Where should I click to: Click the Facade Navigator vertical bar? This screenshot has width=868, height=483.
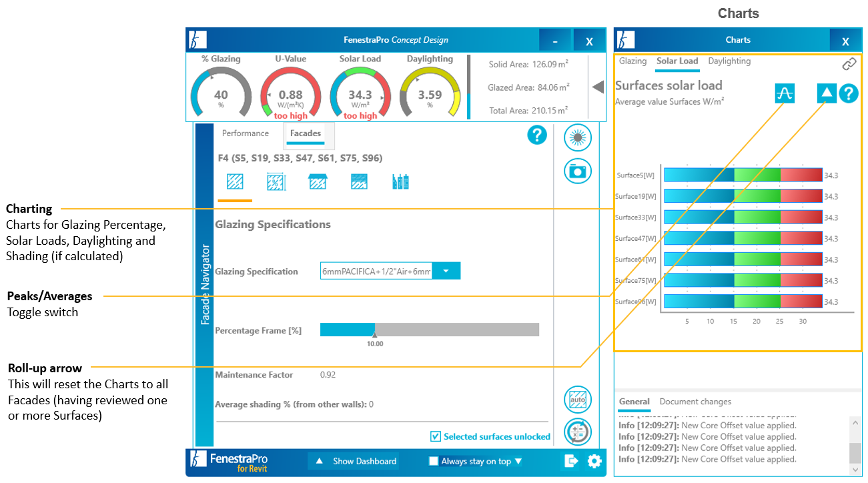(205, 285)
